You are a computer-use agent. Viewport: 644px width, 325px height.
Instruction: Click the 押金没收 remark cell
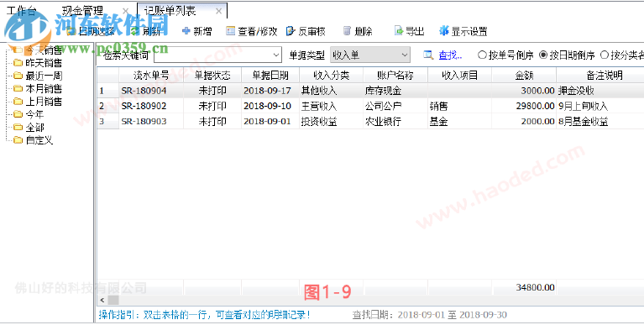point(600,91)
